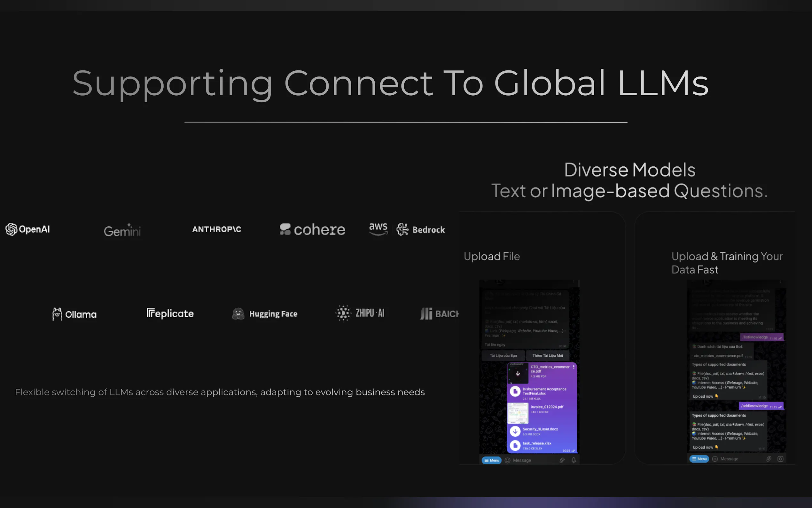Click the Cohere logo
This screenshot has width=812, height=508.
coord(312,229)
